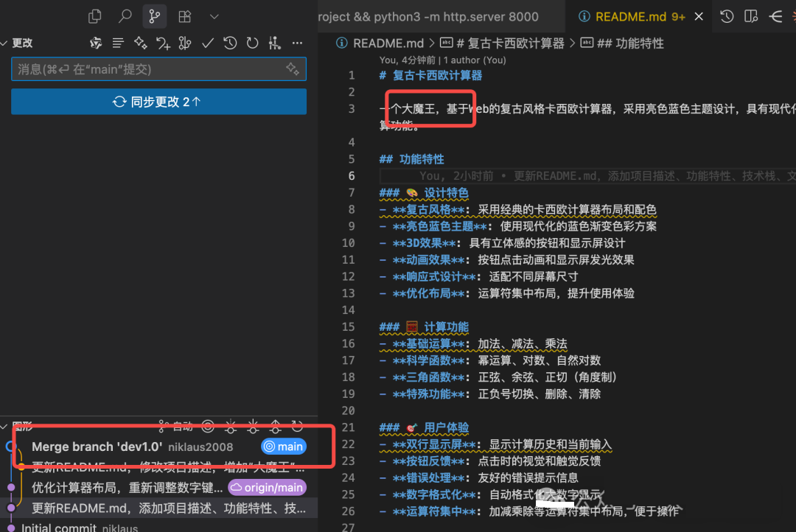The image size is (796, 532).
Task: Refresh source control with circular arrow icon
Action: coord(252,43)
